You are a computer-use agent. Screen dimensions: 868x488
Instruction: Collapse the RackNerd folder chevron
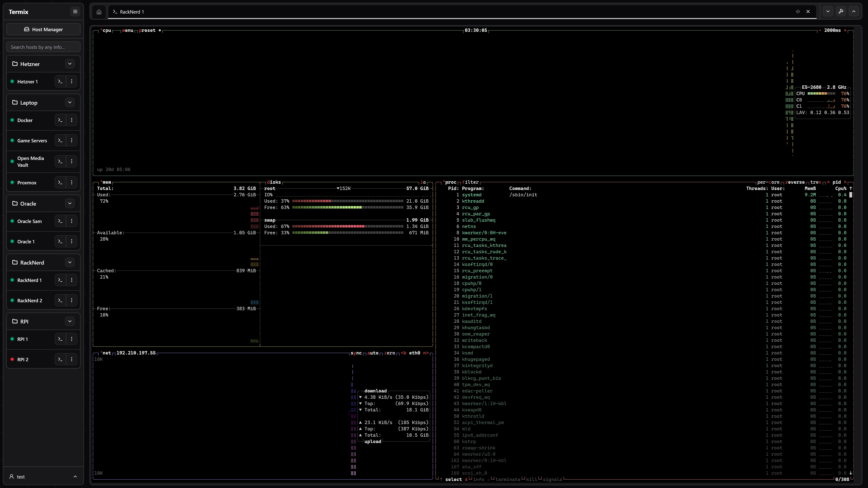coord(70,262)
